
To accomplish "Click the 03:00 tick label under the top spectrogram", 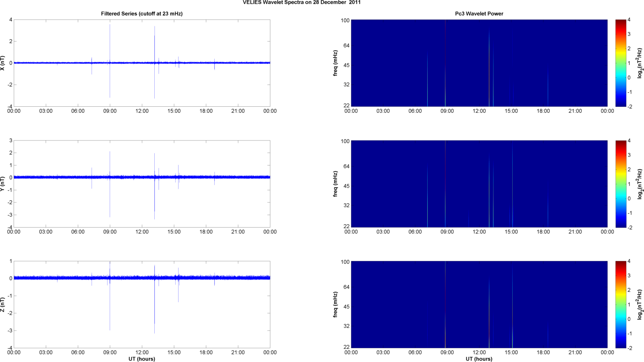I will [383, 111].
